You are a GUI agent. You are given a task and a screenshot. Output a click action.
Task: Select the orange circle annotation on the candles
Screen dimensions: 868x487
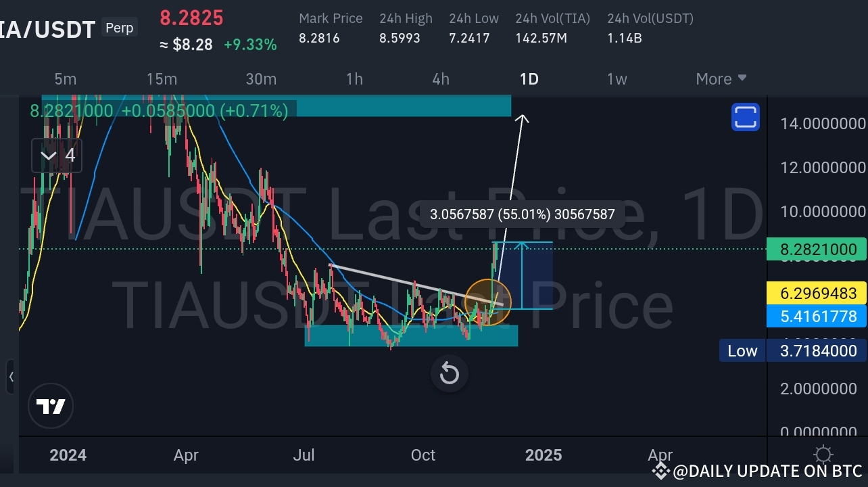[489, 300]
